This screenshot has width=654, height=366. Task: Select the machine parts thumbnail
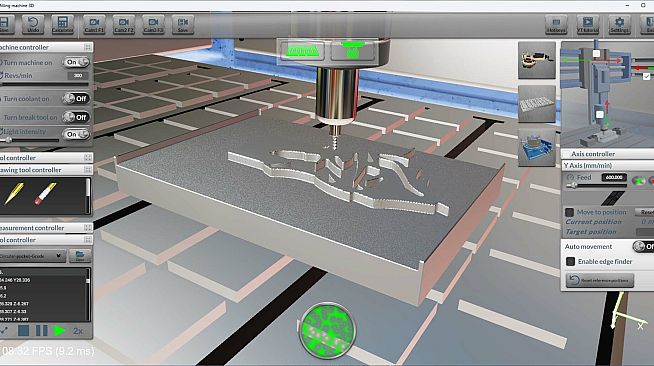tap(536, 60)
